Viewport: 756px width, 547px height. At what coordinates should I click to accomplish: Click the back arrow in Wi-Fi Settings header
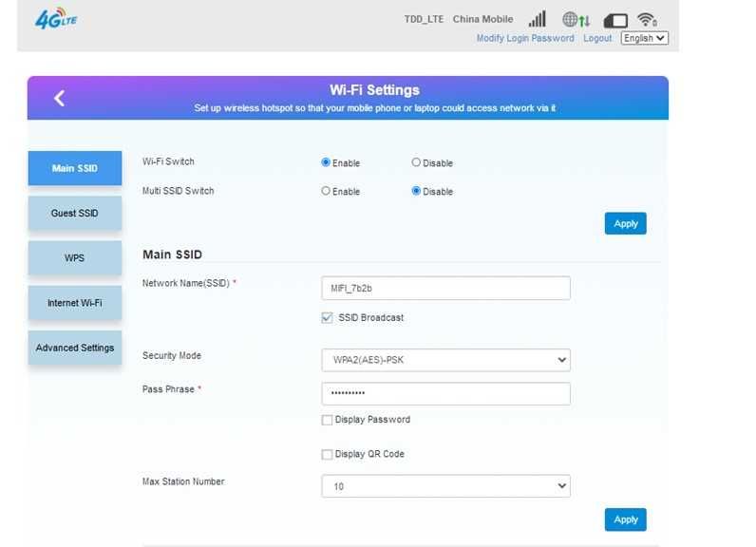tap(59, 99)
